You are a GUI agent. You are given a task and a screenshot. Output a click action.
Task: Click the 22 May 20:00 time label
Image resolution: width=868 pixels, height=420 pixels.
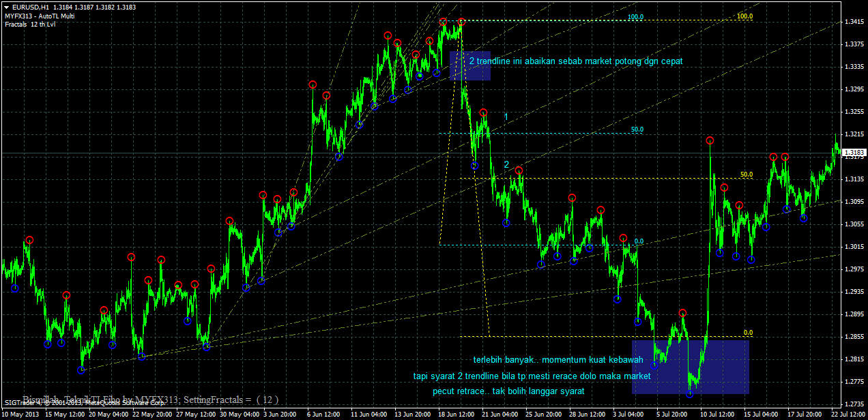coord(153,414)
